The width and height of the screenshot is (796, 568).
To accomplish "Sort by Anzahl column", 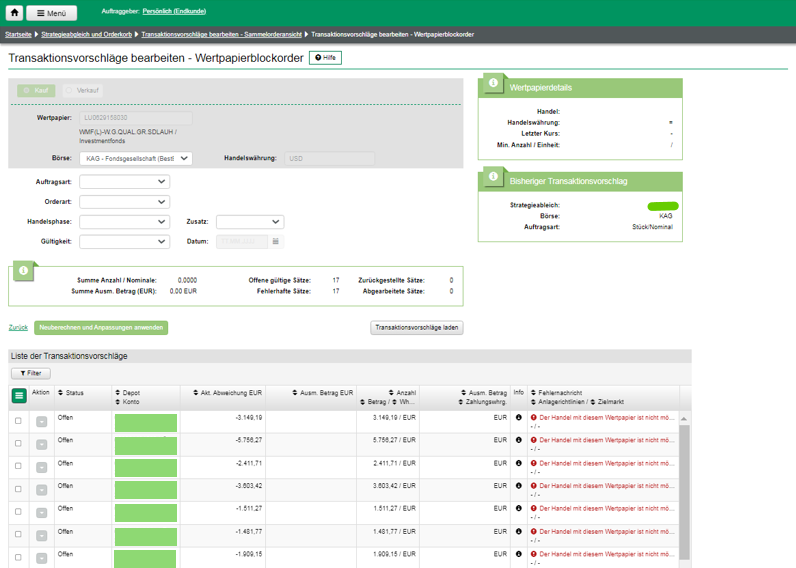I will pos(402,393).
